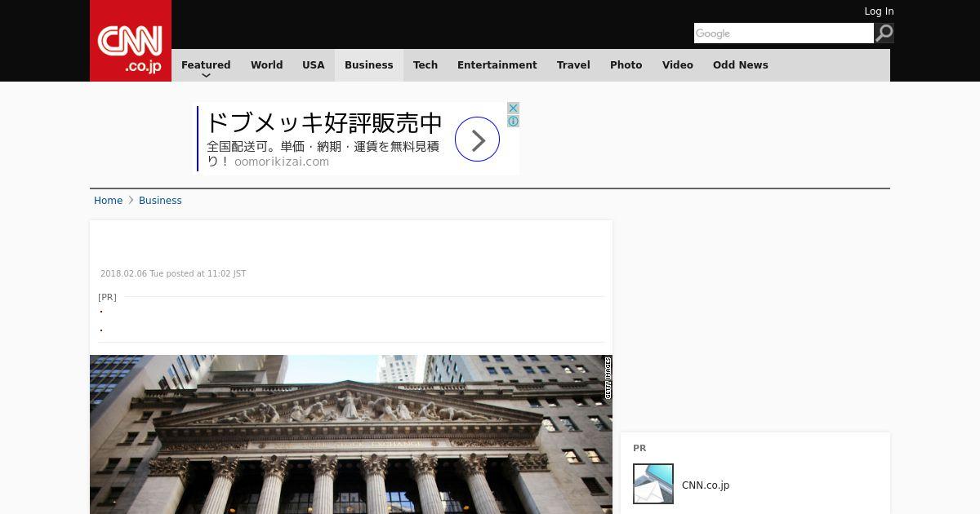Click the PR mail thumbnail icon

pyautogui.click(x=653, y=484)
